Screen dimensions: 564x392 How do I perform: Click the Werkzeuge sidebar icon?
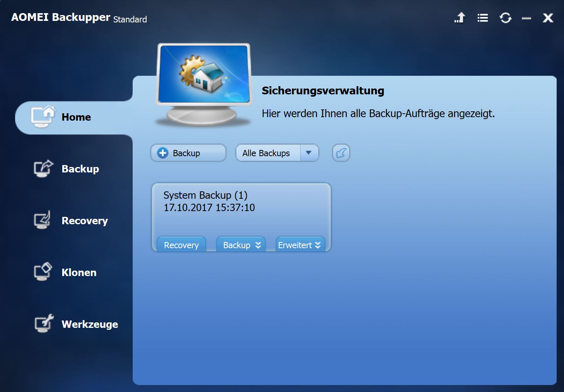(x=44, y=324)
